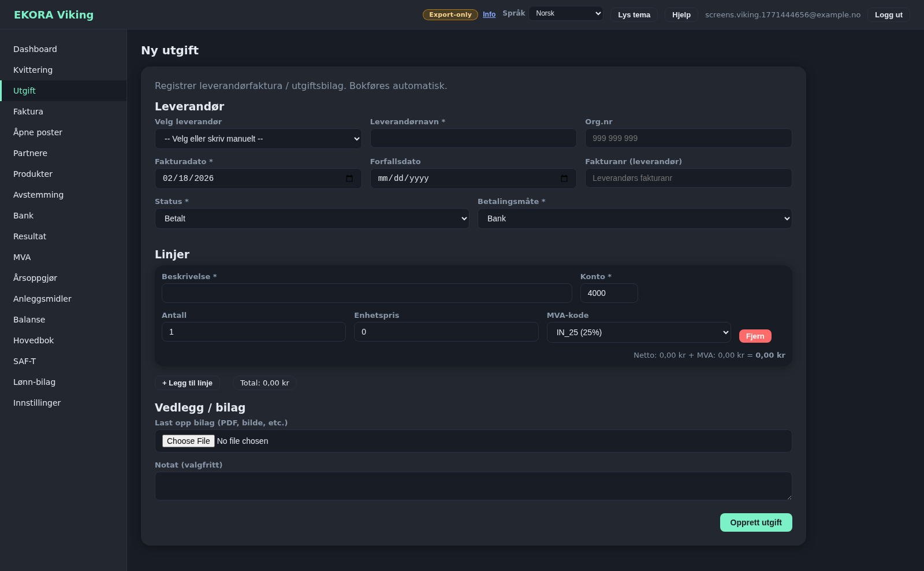Screen dimensions: 924x571
Task: Remove the line with the Fjern button
Action: coord(755,336)
